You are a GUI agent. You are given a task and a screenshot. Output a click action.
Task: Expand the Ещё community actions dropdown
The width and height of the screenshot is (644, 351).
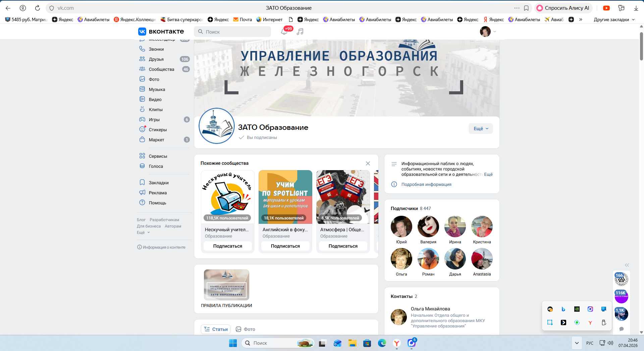click(481, 129)
